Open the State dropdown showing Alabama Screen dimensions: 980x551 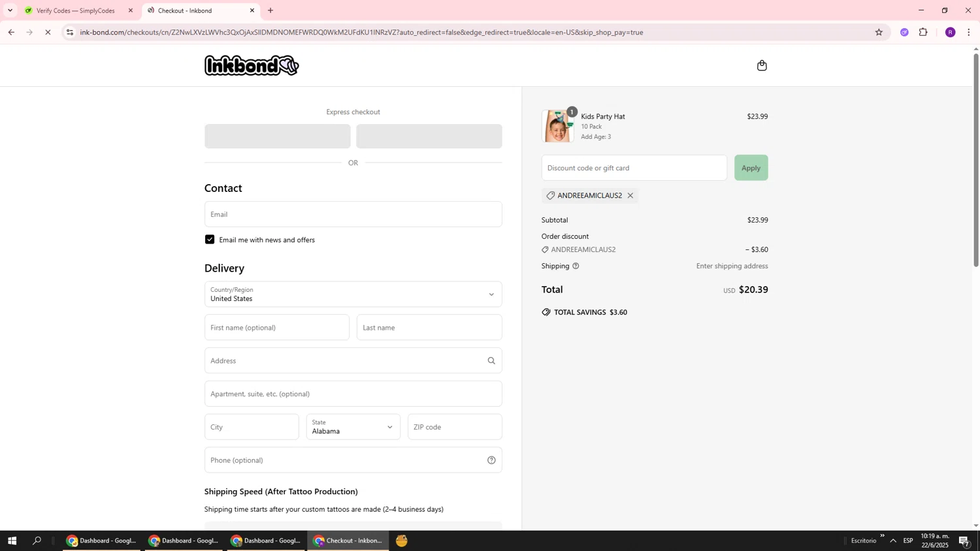[353, 427]
